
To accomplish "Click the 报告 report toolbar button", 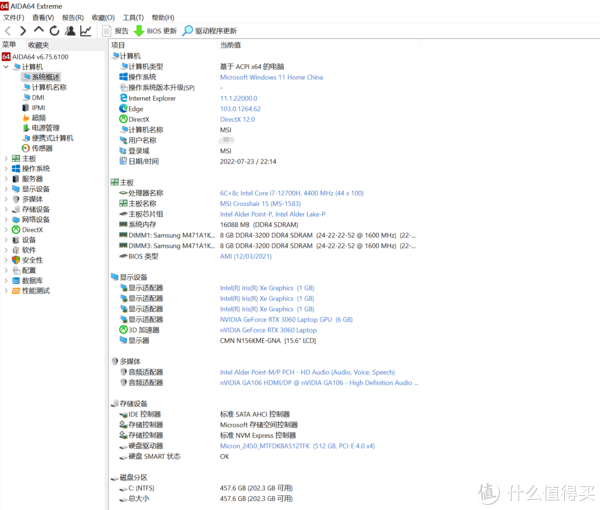I will 115,31.
